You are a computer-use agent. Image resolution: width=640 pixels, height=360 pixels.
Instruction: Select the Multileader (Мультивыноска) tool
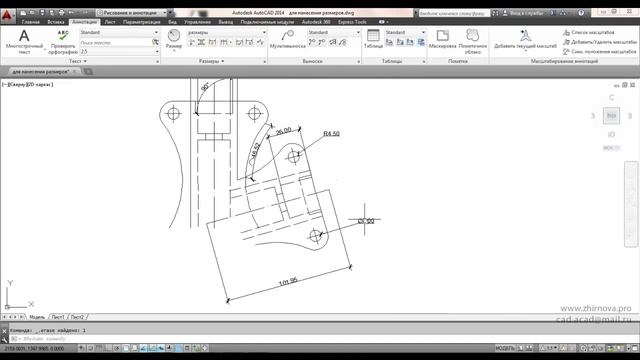pos(287,39)
